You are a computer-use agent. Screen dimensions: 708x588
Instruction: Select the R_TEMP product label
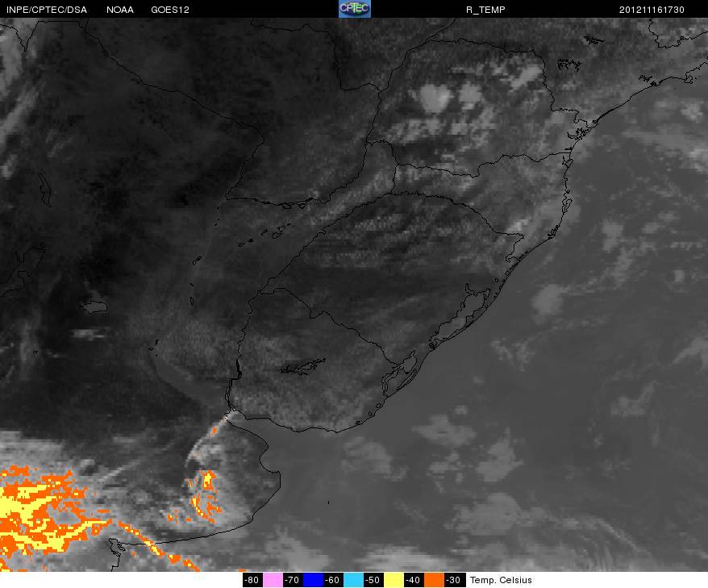(485, 10)
